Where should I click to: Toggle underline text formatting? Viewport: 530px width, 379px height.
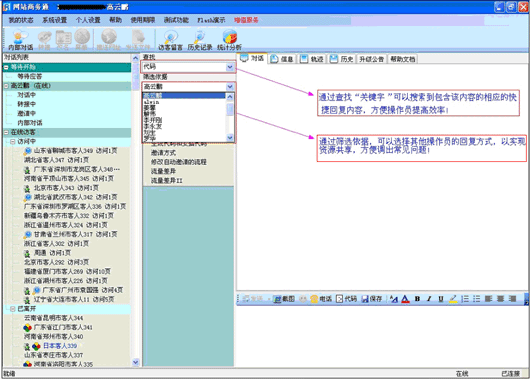(x=441, y=299)
